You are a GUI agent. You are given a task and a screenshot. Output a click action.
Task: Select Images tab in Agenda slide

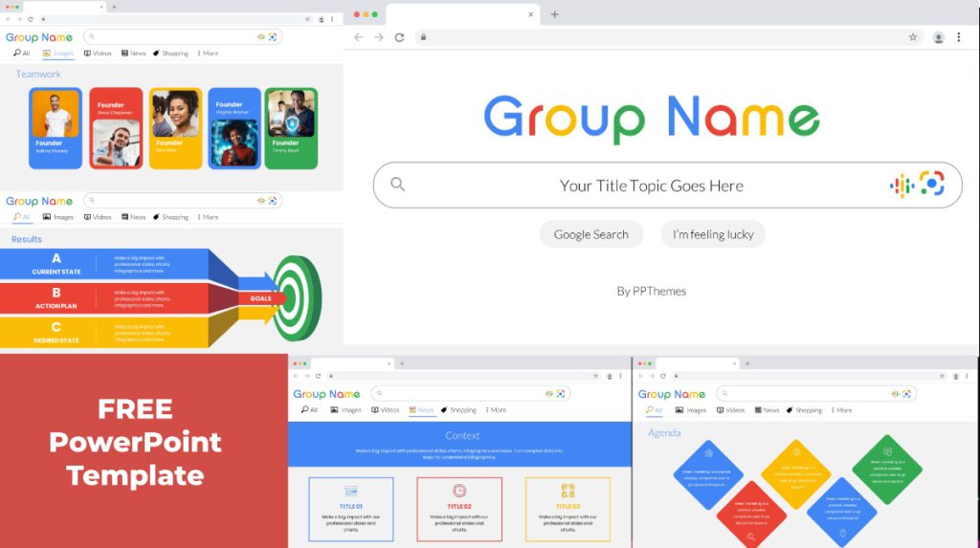click(x=691, y=410)
